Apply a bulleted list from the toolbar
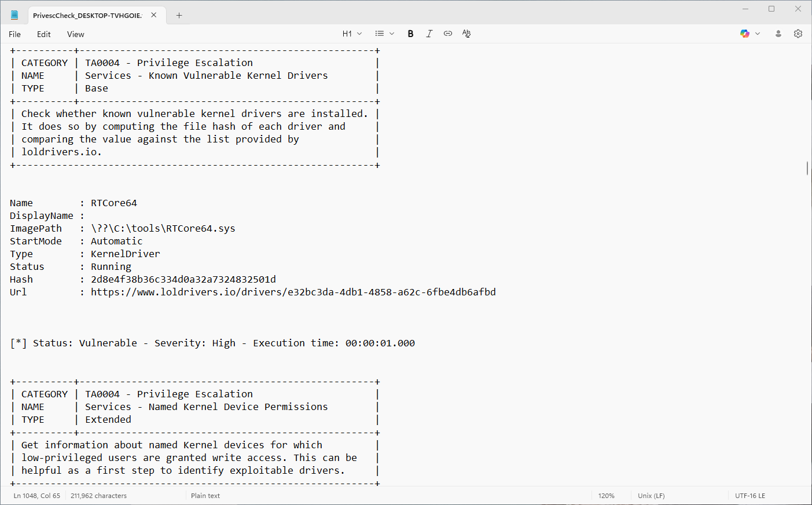 [x=380, y=34]
